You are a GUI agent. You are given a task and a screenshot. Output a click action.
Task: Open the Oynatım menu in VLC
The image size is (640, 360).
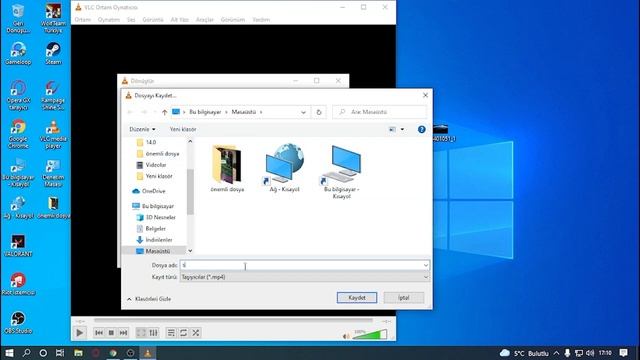[109, 20]
